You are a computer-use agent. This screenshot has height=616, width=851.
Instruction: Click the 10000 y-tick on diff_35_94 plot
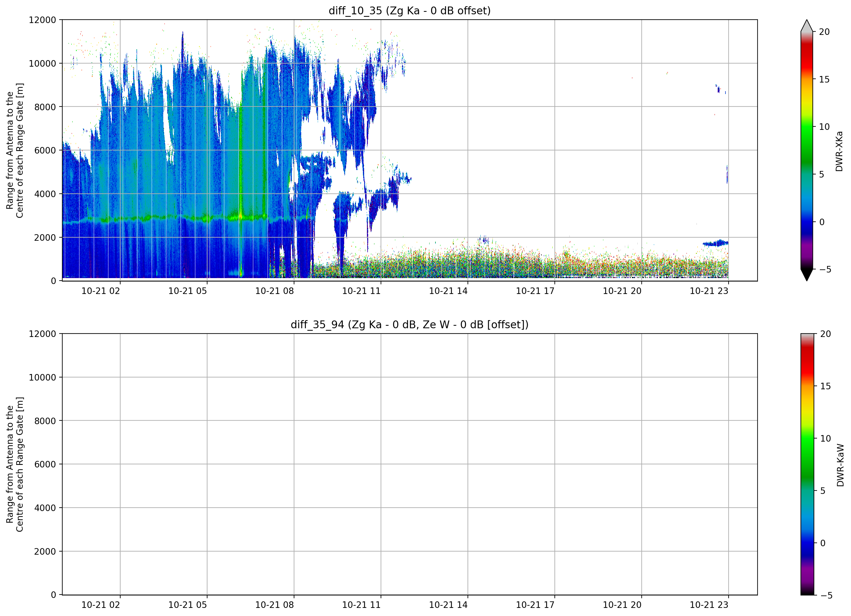coord(42,377)
